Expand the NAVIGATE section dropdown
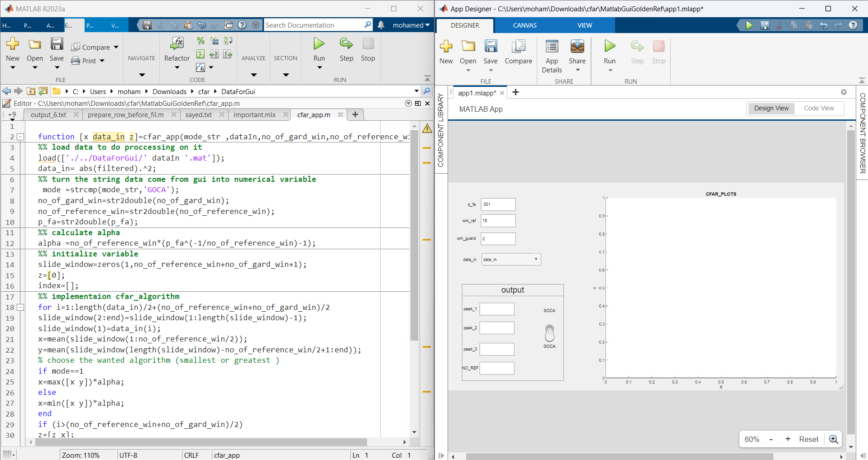 [142, 75]
